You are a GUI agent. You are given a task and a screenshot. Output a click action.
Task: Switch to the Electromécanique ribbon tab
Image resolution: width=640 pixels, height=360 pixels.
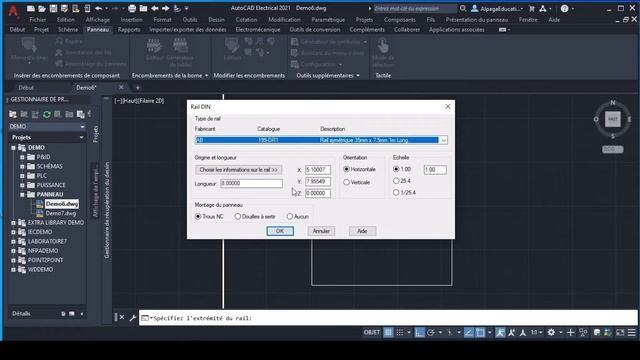[x=258, y=29]
